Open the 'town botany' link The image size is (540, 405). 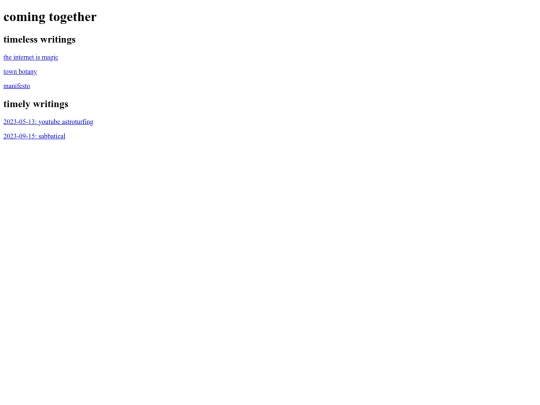[x=20, y=72]
